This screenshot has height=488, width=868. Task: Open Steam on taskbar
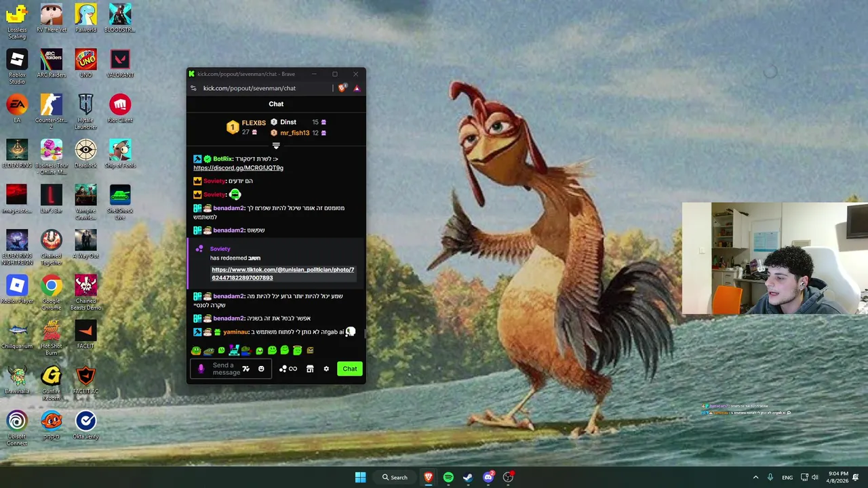[x=468, y=477]
